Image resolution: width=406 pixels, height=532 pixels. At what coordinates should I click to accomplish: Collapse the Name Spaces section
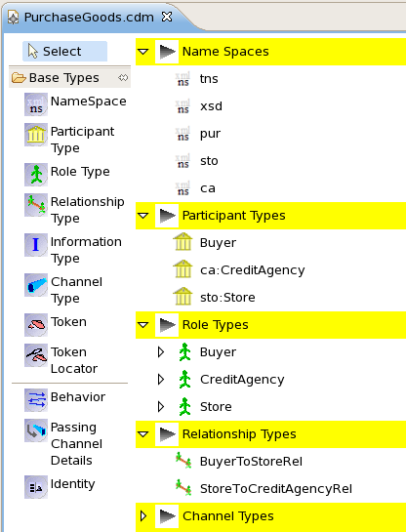tap(143, 52)
